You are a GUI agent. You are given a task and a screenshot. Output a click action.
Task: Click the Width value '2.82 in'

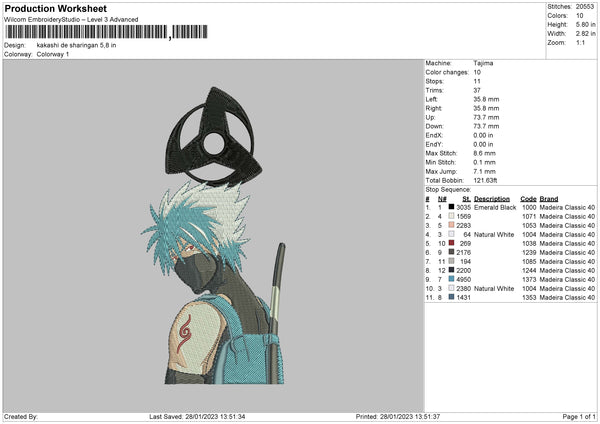585,34
